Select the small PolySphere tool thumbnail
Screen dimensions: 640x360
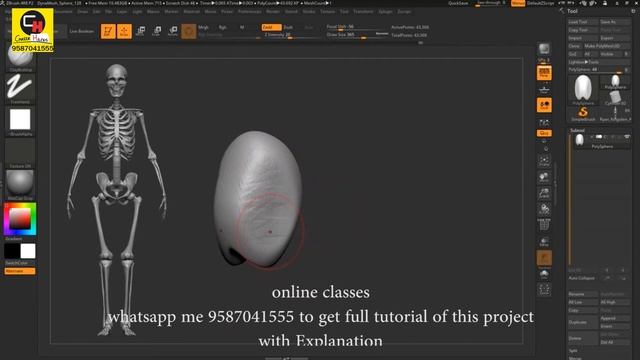(x=615, y=82)
